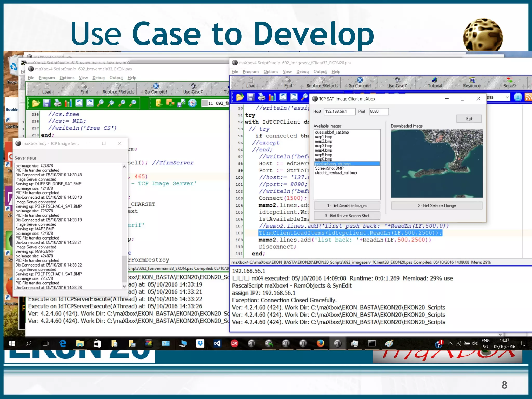Screen dimensions: 532x399
Task: Click Go Compile! in the fservermain33 window
Action: point(156,89)
